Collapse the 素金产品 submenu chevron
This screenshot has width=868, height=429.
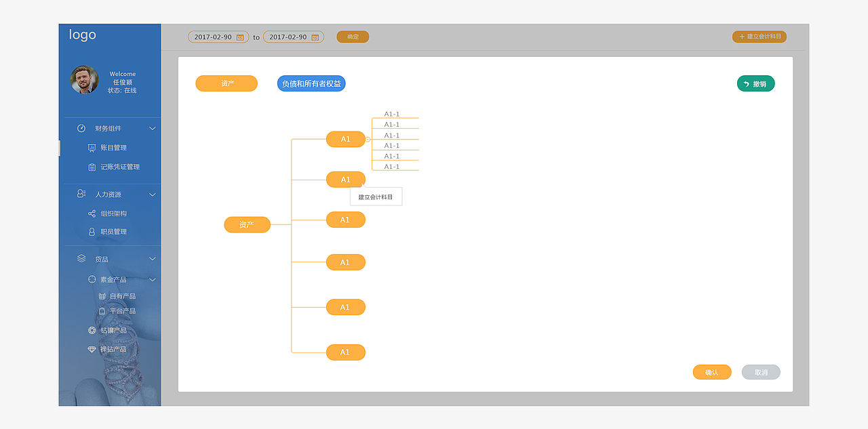point(153,279)
